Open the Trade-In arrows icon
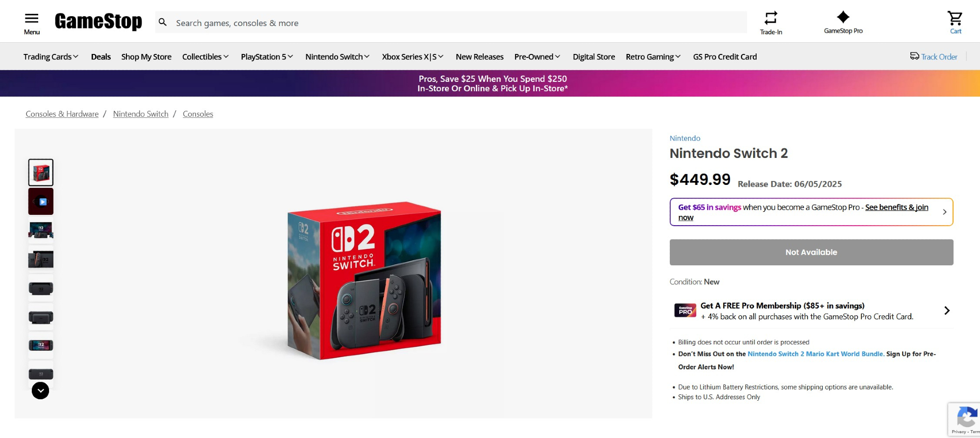This screenshot has height=438, width=980. (771, 18)
